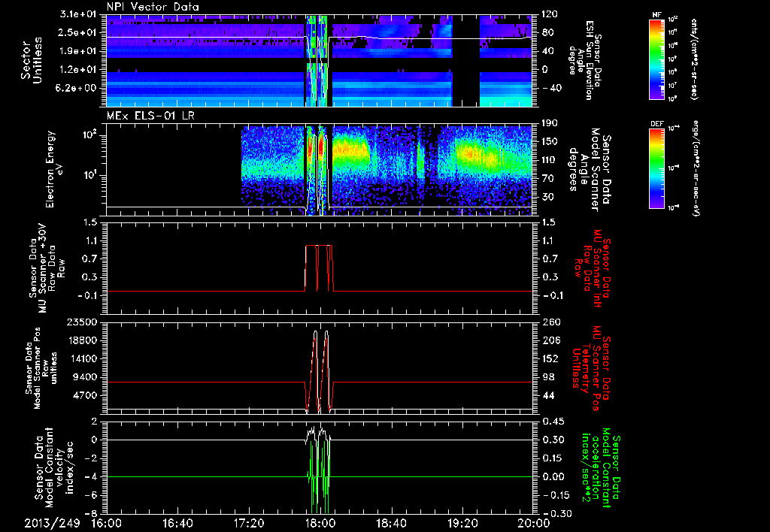Click the red "MU Scanner Pos Telemetry" title

click(591, 368)
